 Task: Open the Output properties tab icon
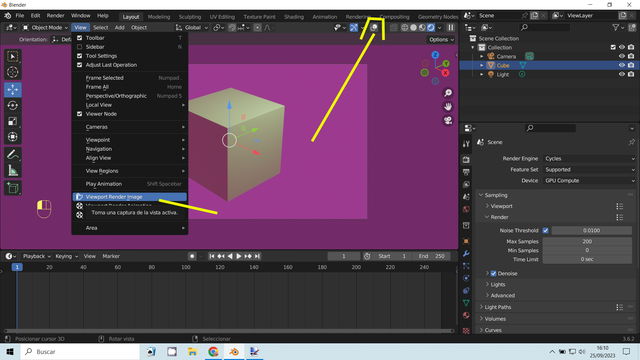[466, 172]
